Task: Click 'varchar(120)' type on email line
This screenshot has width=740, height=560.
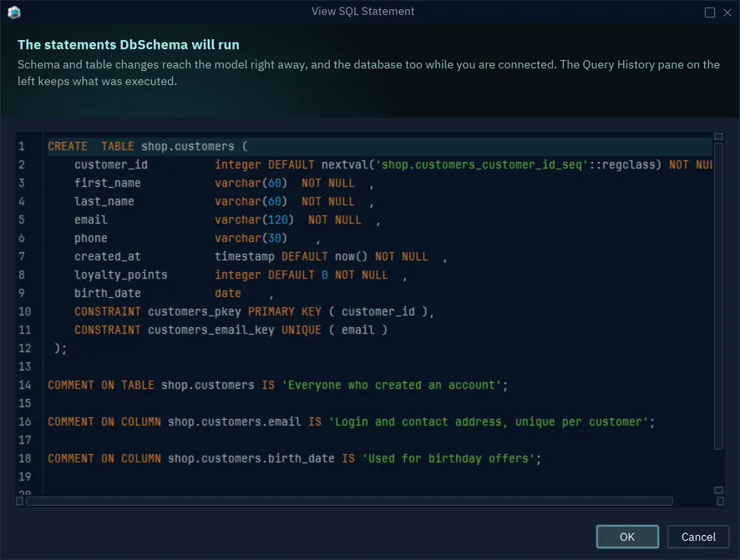Action: pos(254,219)
